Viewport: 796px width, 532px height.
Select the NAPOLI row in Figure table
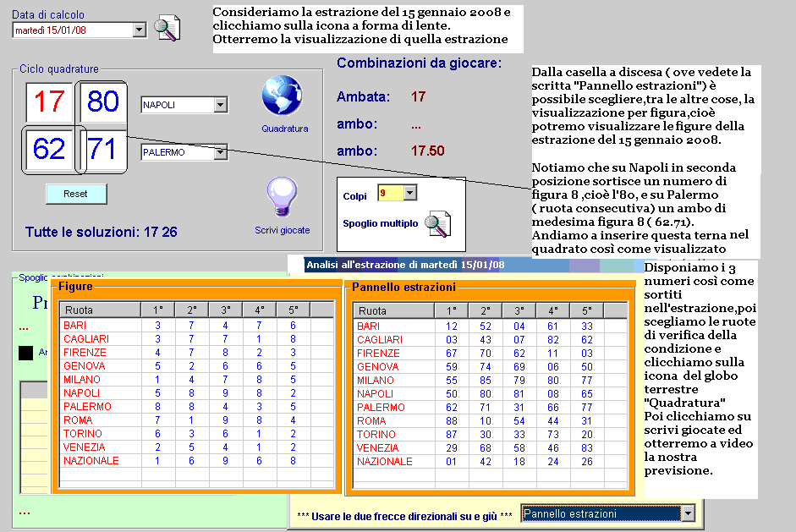pyautogui.click(x=197, y=393)
